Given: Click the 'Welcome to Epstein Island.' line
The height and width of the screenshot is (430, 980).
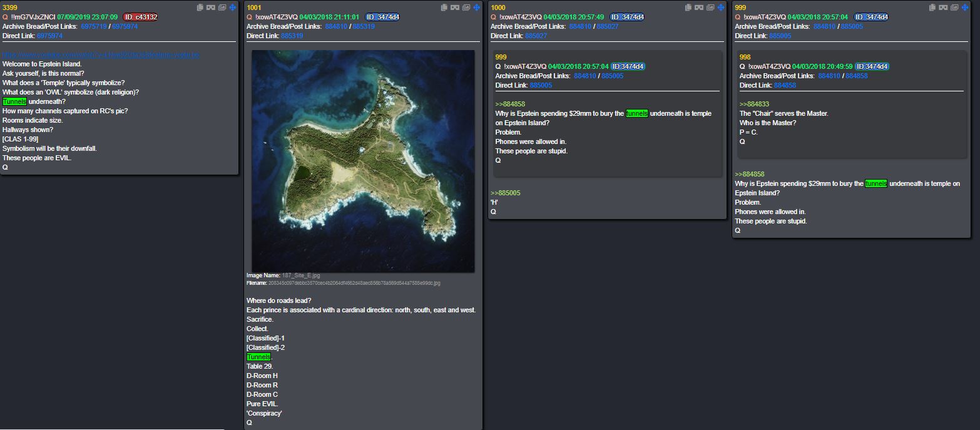Looking at the screenshot, I should point(42,64).
